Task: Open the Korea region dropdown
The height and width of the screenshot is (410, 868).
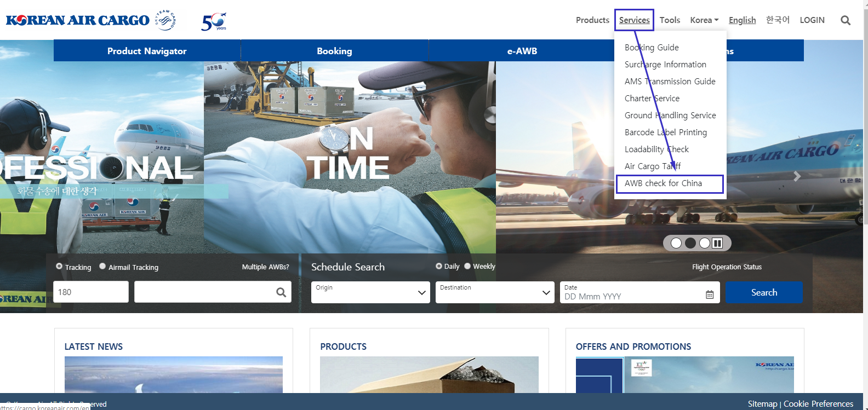Action: 704,20
